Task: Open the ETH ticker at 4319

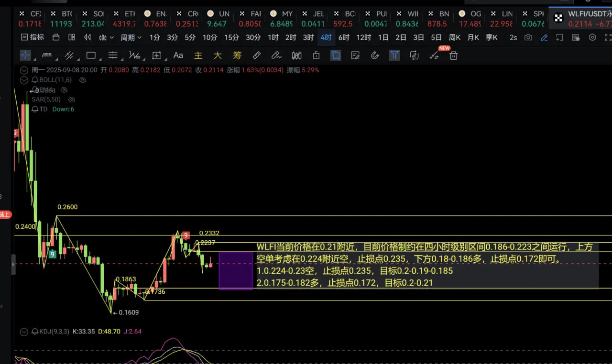Action: [124, 19]
